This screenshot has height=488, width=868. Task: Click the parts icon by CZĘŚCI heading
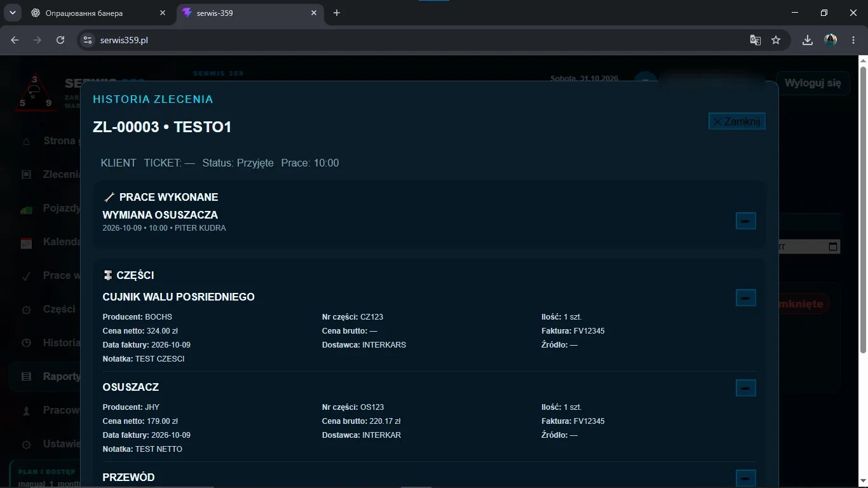pyautogui.click(x=108, y=275)
